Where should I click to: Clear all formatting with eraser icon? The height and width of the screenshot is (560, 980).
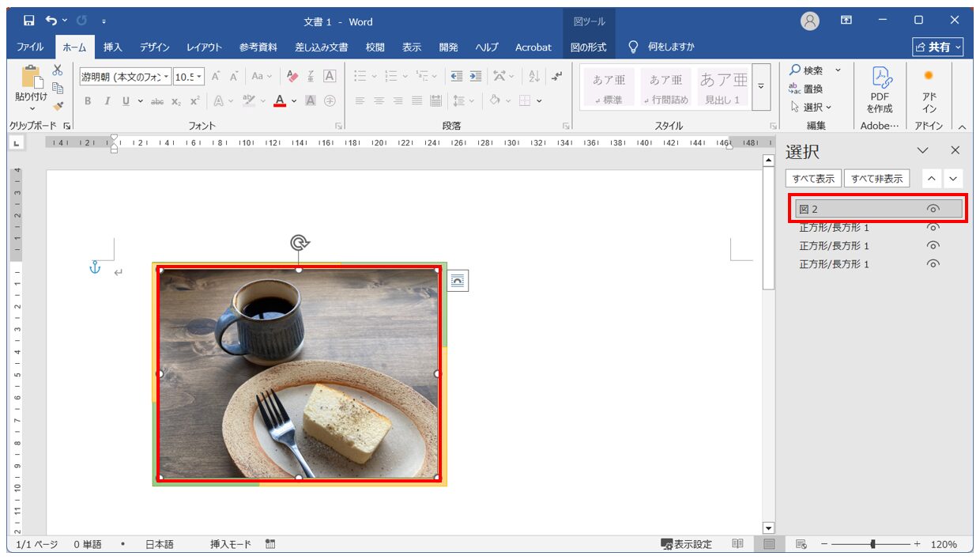click(x=292, y=77)
